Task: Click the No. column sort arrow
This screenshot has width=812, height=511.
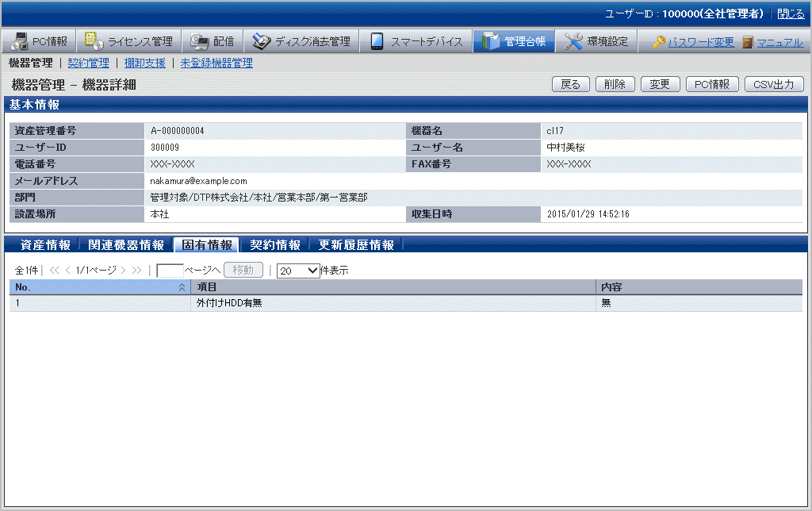Action: click(182, 287)
